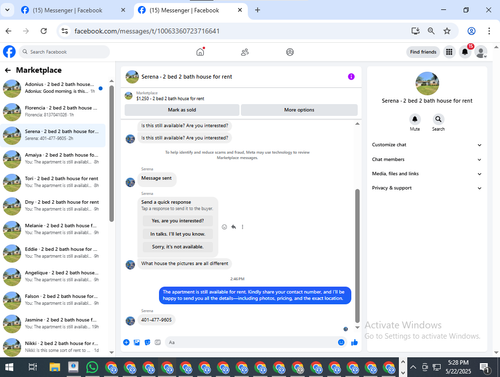Open taskbar clock showing 5:28 PM

coord(458,367)
